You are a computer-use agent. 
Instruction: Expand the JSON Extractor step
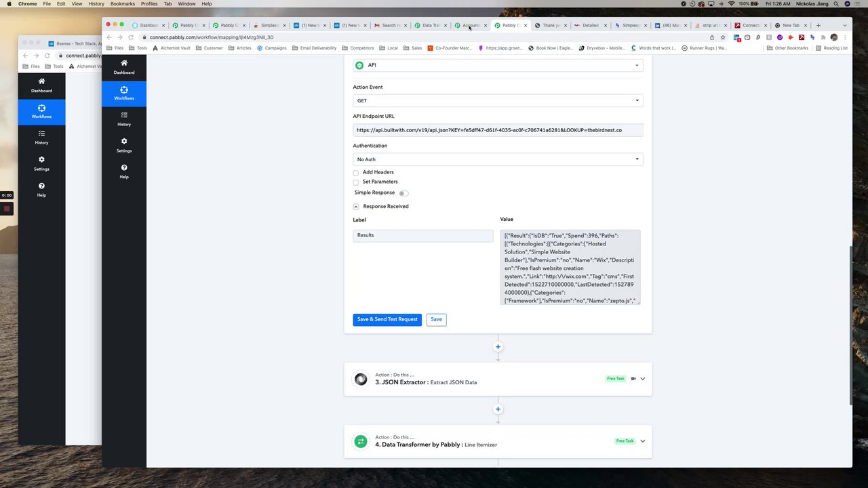(x=642, y=379)
